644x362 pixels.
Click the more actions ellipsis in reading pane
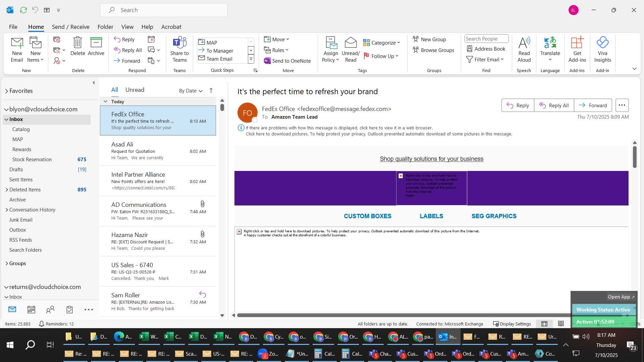pyautogui.click(x=622, y=105)
